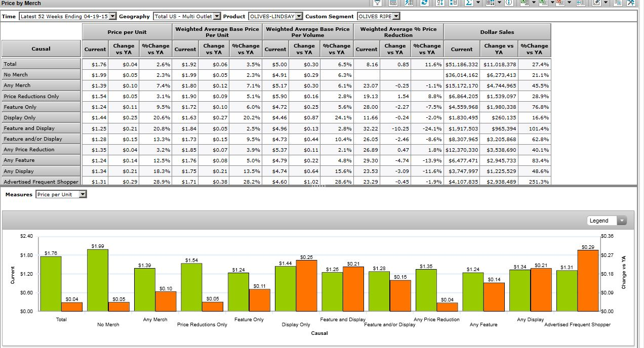Expand the chart Legend dropdown
Image resolution: width=644 pixels, height=348 pixels.
pyautogui.click(x=622, y=221)
